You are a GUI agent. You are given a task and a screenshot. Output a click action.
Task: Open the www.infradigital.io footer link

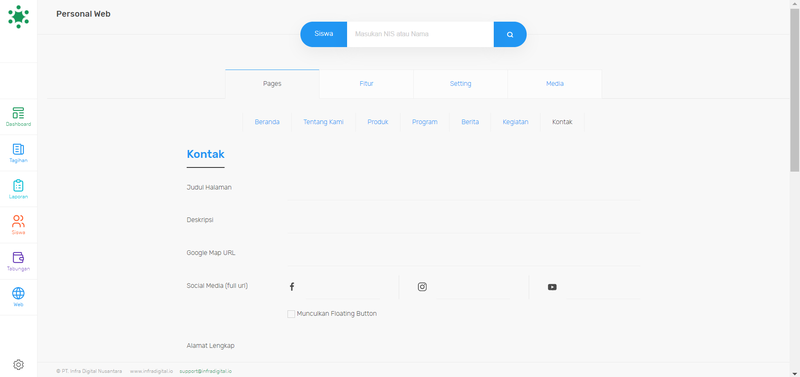coord(151,371)
